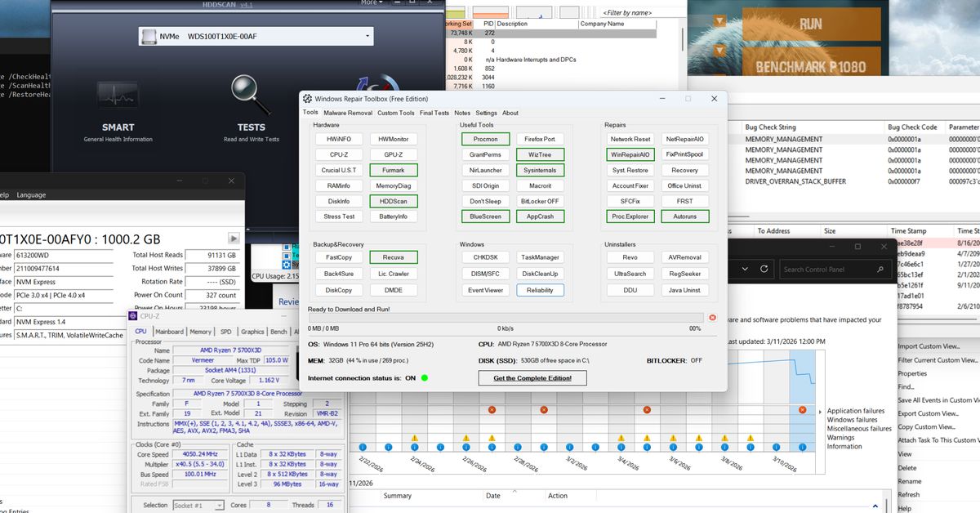Open the Final Tests tab
The width and height of the screenshot is (980, 513).
pyautogui.click(x=434, y=113)
